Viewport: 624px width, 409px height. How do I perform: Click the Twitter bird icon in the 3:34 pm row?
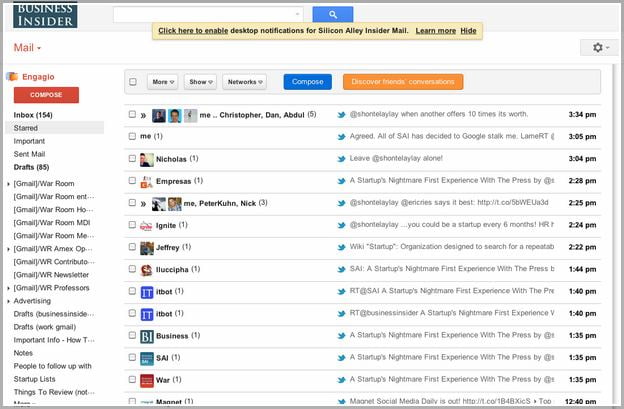(x=341, y=115)
